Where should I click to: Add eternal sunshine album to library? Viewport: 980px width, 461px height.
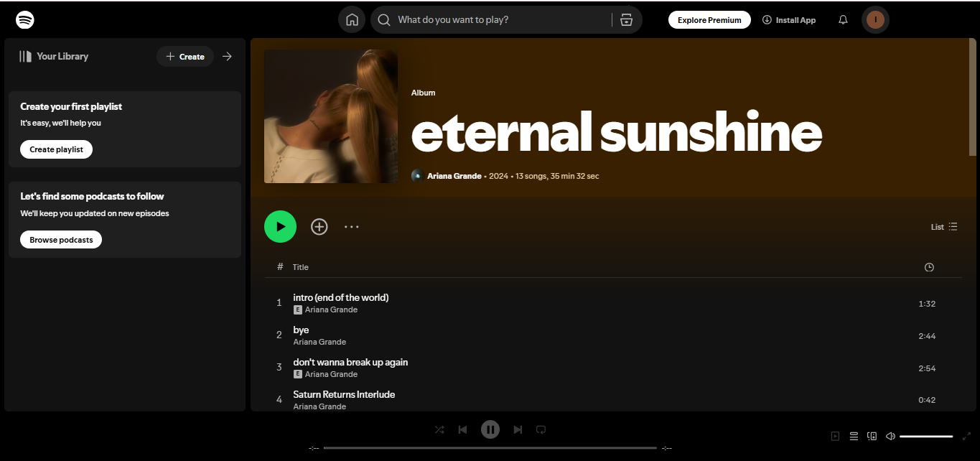coord(319,226)
